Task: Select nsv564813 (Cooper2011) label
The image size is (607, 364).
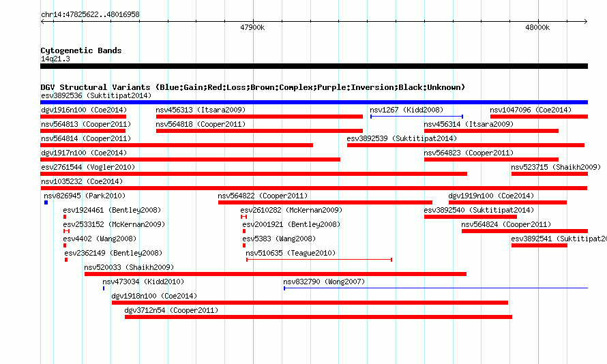Action: pyautogui.click(x=86, y=124)
